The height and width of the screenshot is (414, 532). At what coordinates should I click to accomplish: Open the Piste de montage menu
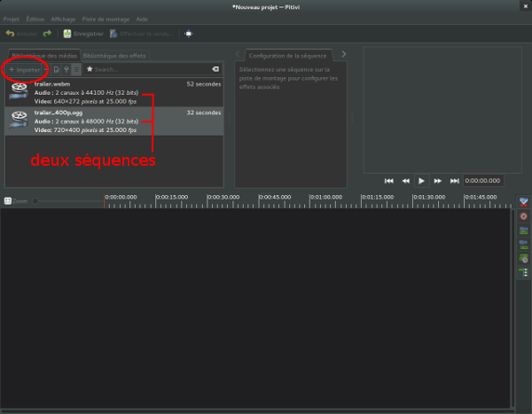(x=105, y=18)
